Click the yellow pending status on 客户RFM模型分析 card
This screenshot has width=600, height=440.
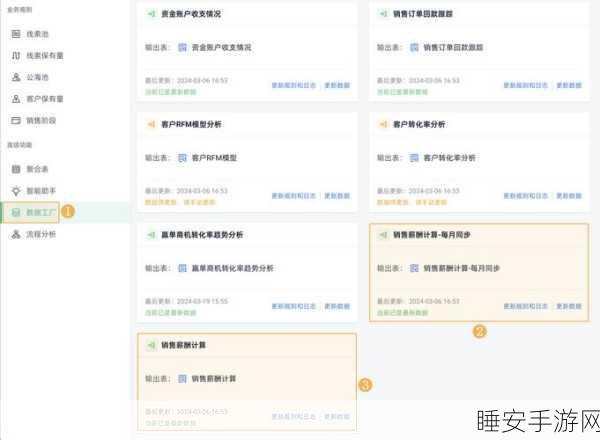180,202
